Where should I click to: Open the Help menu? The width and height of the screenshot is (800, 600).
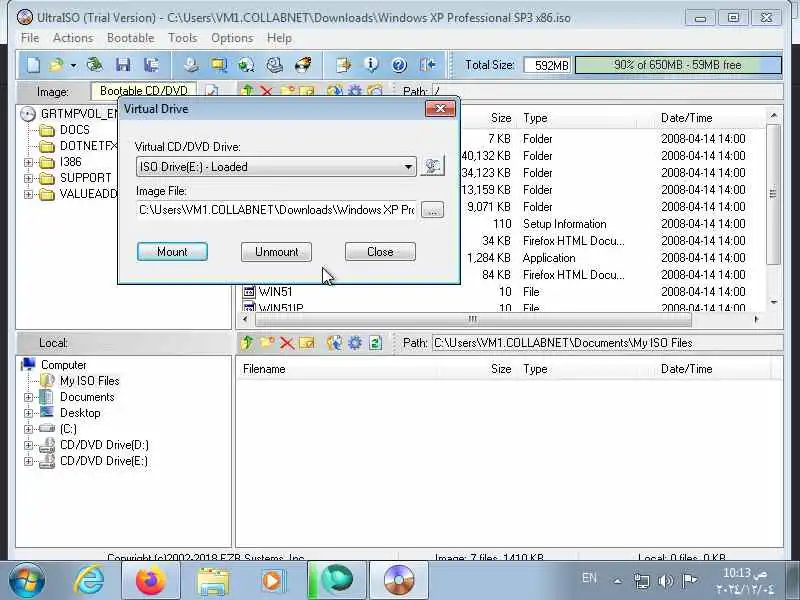[x=279, y=38]
